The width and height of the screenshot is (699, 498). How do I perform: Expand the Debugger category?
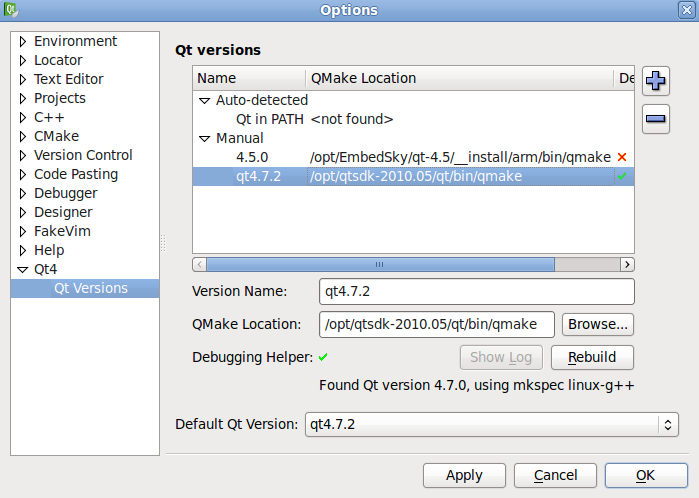click(x=23, y=193)
